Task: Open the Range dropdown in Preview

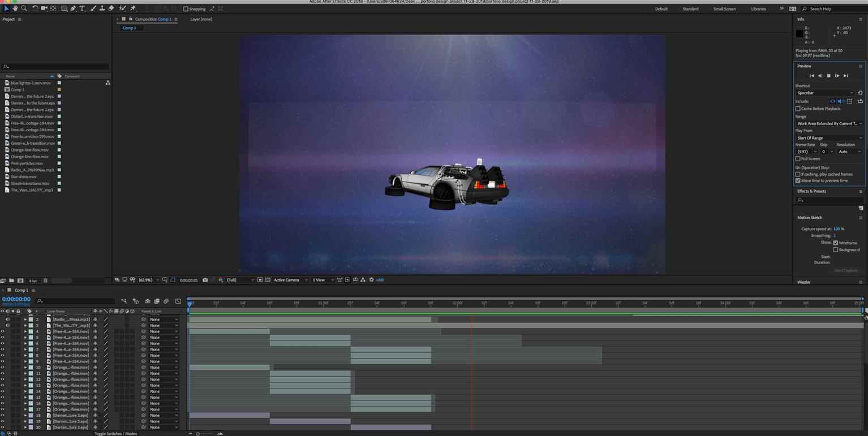Action: click(829, 123)
